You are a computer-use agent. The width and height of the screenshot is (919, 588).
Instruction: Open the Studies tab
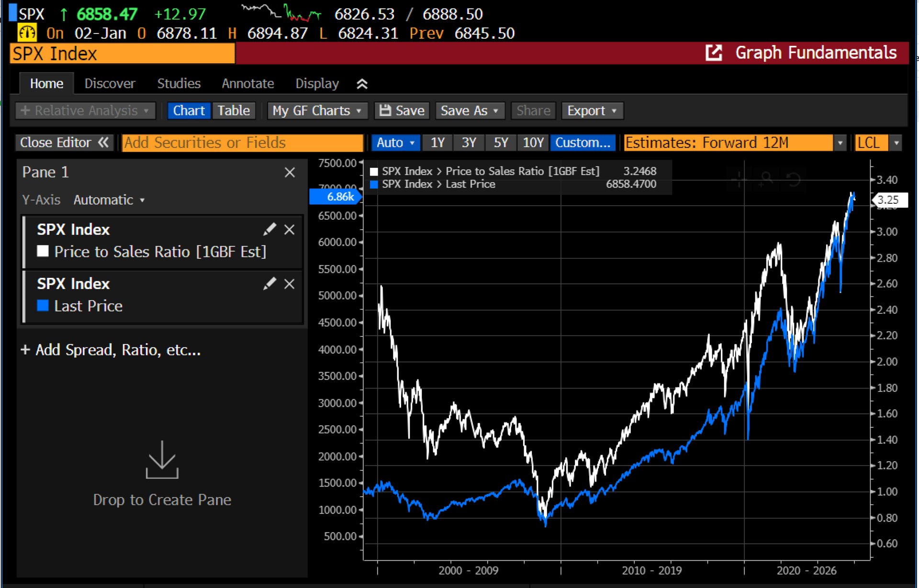(x=179, y=84)
